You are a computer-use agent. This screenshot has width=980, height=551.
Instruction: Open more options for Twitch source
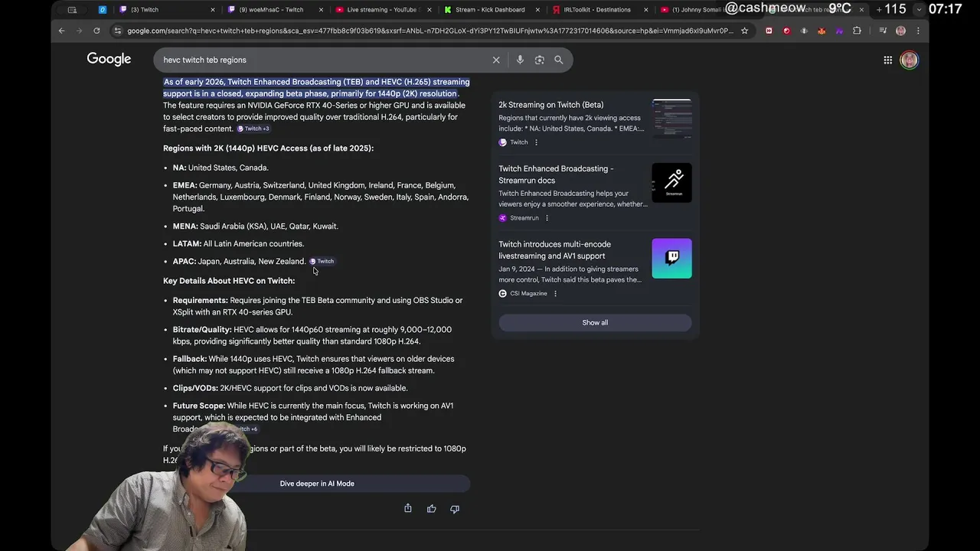[x=536, y=142]
